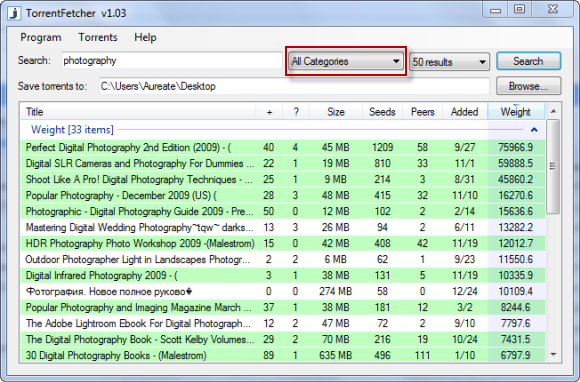Click weight value 16270.6
The height and width of the screenshot is (382, 580).
click(x=515, y=195)
